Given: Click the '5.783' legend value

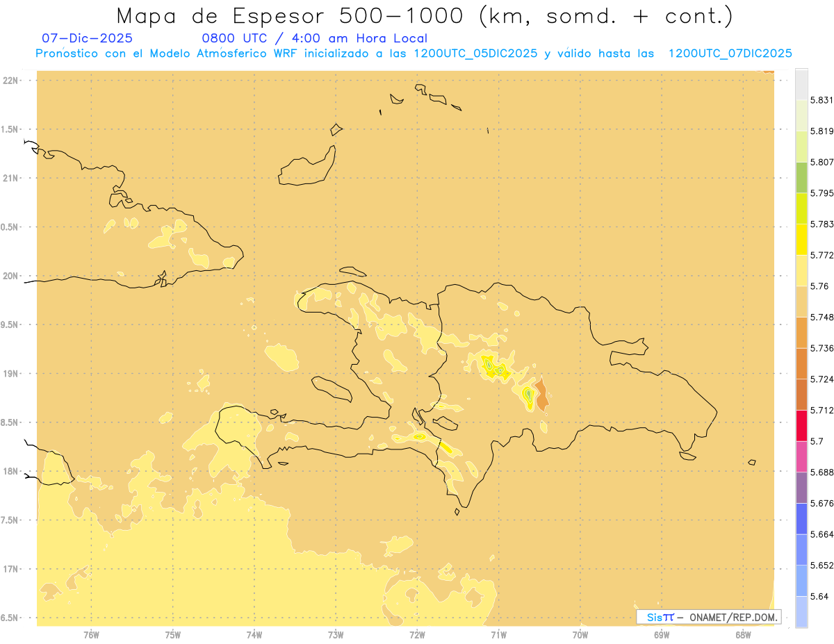Looking at the screenshot, I should click(821, 224).
